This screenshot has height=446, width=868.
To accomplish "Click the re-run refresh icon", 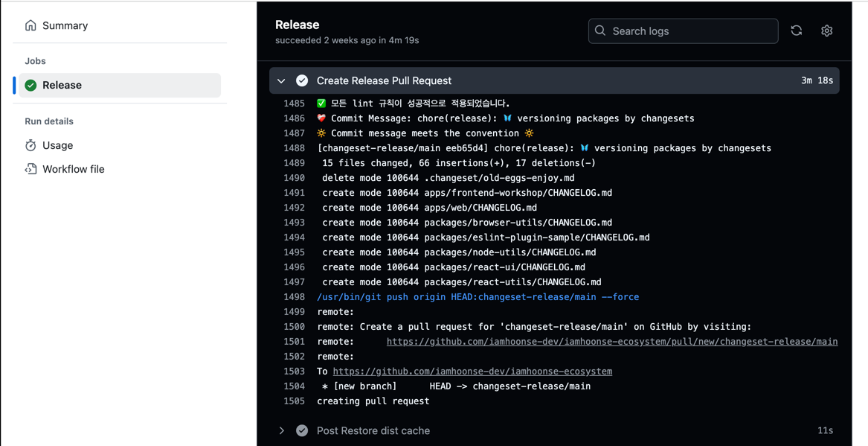I will [x=797, y=31].
